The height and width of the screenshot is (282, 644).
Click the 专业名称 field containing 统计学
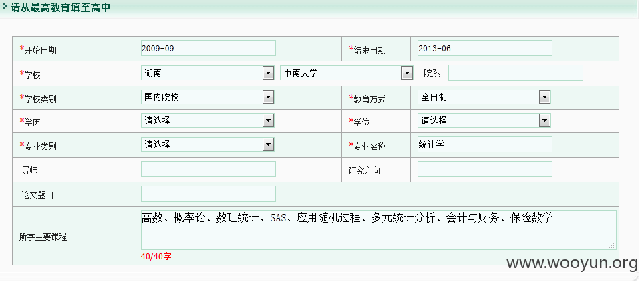point(484,144)
